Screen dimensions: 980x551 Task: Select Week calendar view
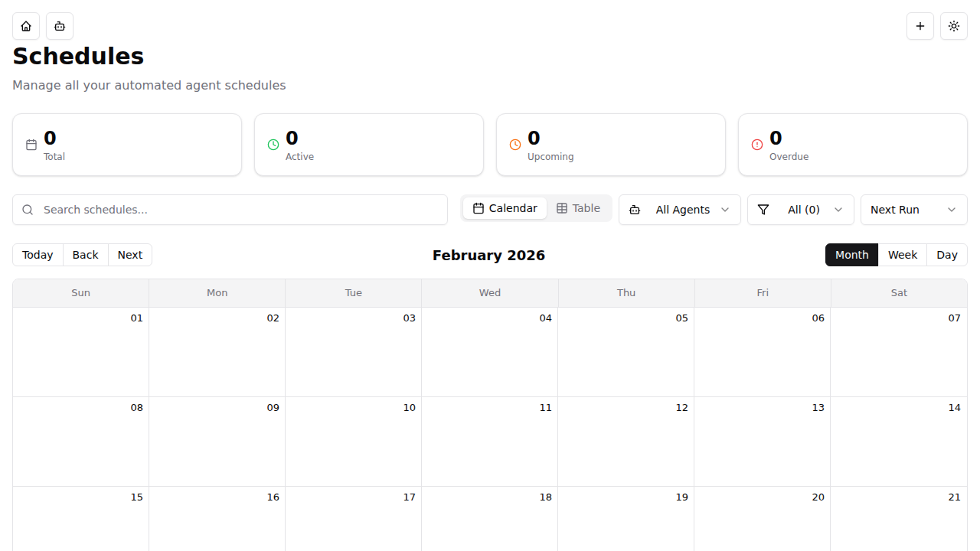[903, 255]
